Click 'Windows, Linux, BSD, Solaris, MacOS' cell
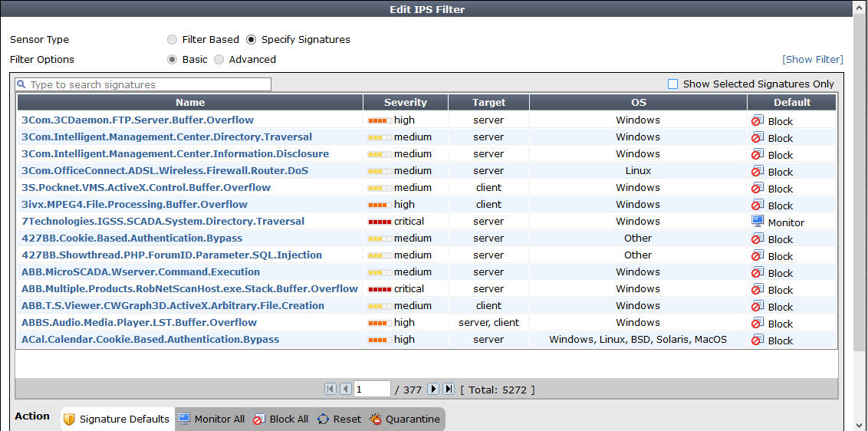Image resolution: width=868 pixels, height=431 pixels. click(x=638, y=340)
